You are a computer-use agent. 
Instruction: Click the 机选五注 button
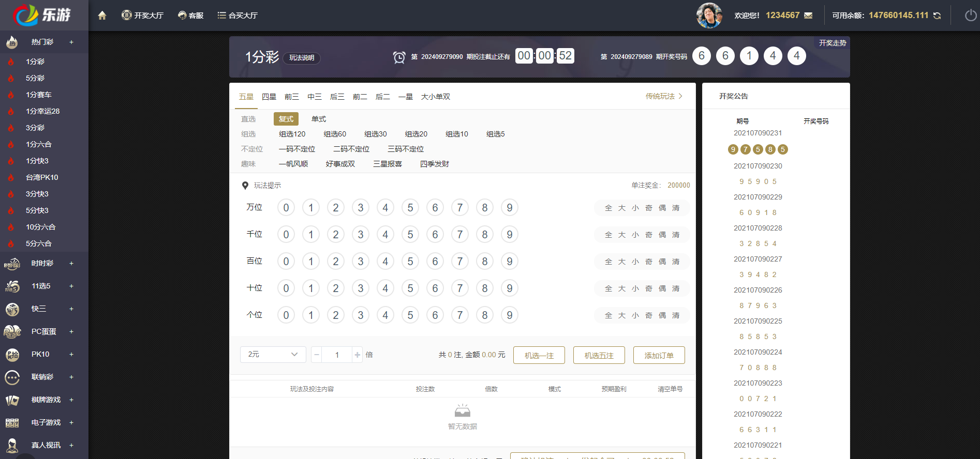click(599, 355)
